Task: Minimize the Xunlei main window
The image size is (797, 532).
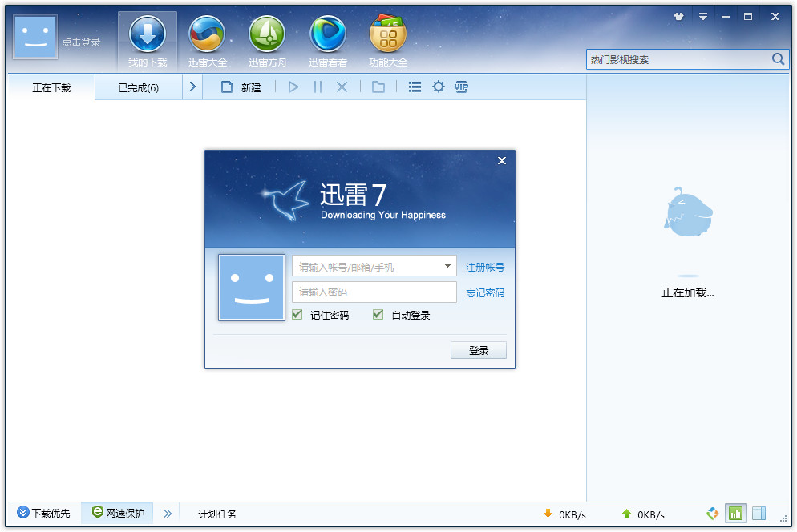Action: (726, 16)
